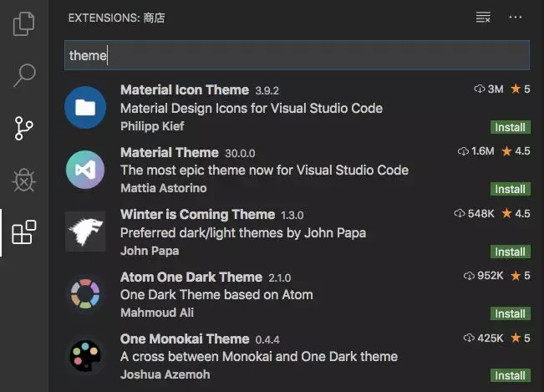Install the One Monokai Theme
Viewport: 544px width, 392px height.
[x=510, y=375]
